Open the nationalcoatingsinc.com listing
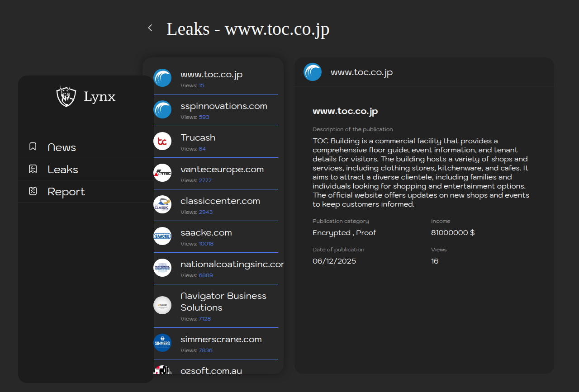This screenshot has width=579, height=392. [231, 264]
